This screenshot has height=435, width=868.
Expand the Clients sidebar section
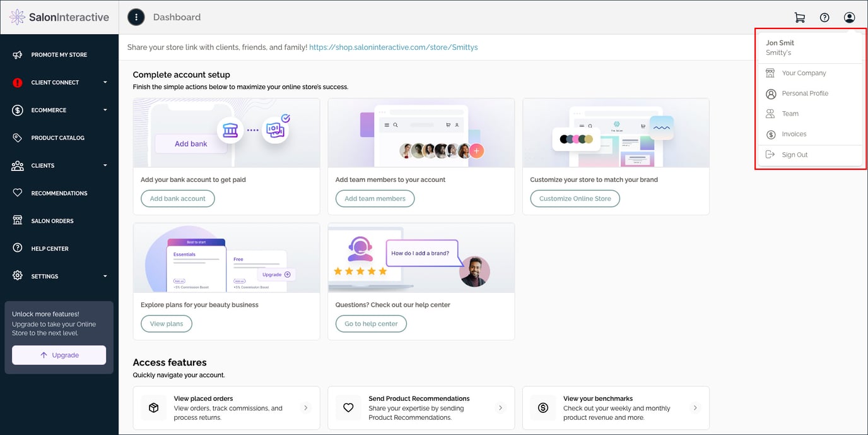coord(105,165)
